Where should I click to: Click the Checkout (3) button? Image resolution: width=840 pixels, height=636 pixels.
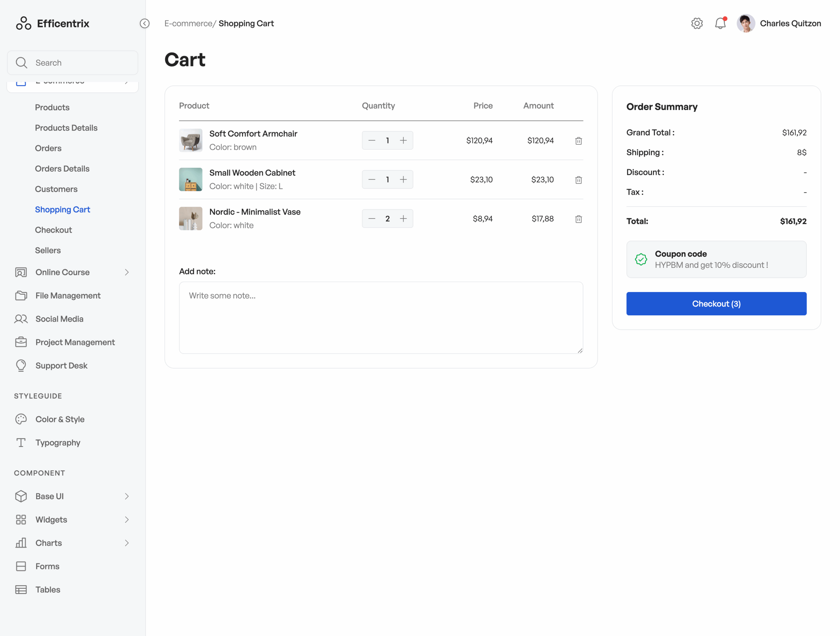click(x=716, y=304)
